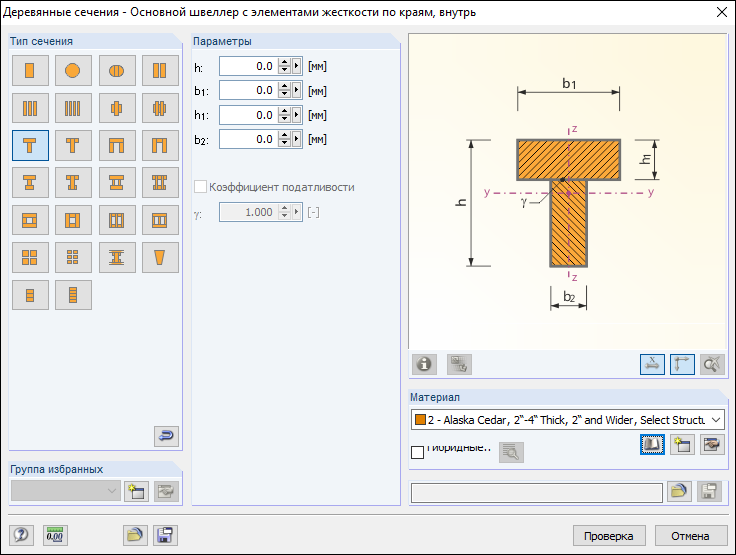Load saved section folder icon at bottom
736x555 pixels.
pos(135,535)
